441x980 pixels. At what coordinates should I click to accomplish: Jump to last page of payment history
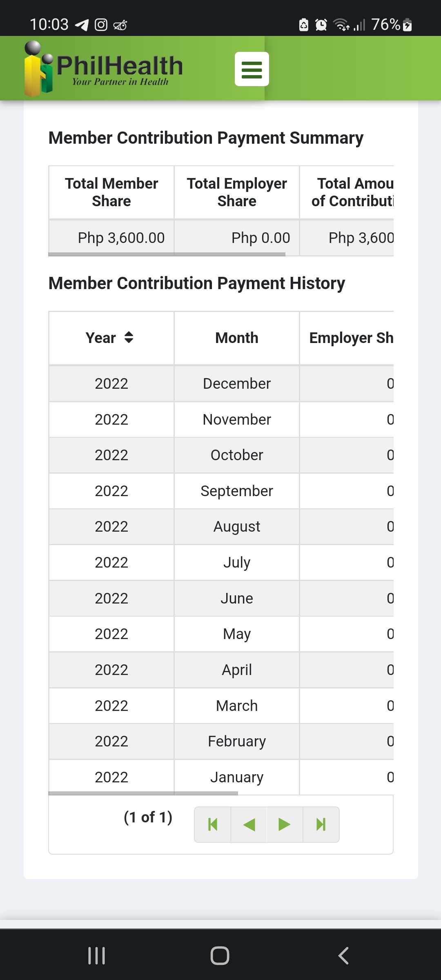click(321, 824)
